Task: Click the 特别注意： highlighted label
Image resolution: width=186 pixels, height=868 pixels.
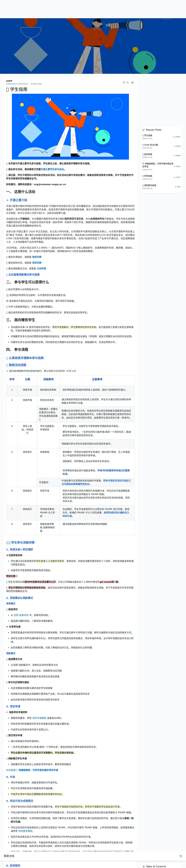Action: click(x=12, y=576)
